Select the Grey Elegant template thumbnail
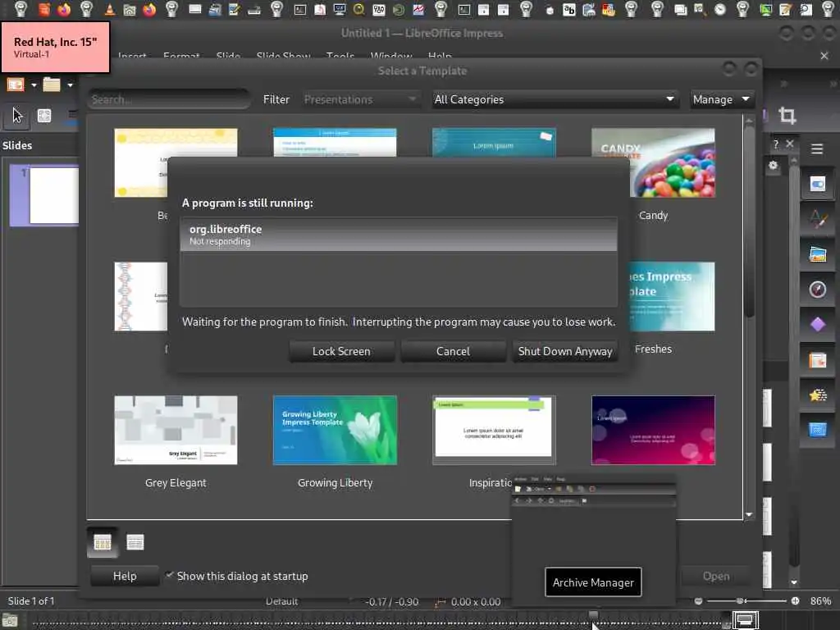 (176, 430)
